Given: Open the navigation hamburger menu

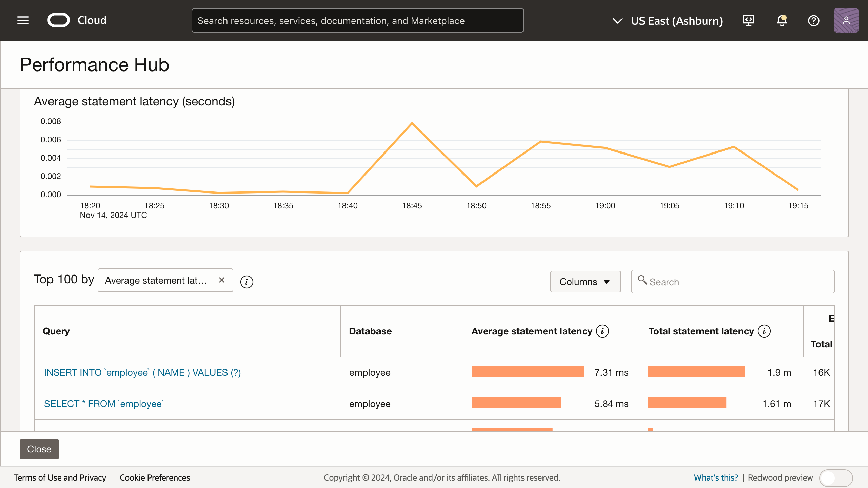Looking at the screenshot, I should tap(23, 20).
